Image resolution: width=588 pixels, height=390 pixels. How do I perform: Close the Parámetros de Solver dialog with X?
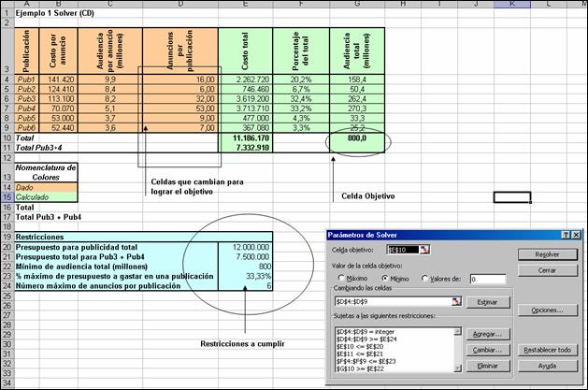(x=577, y=233)
